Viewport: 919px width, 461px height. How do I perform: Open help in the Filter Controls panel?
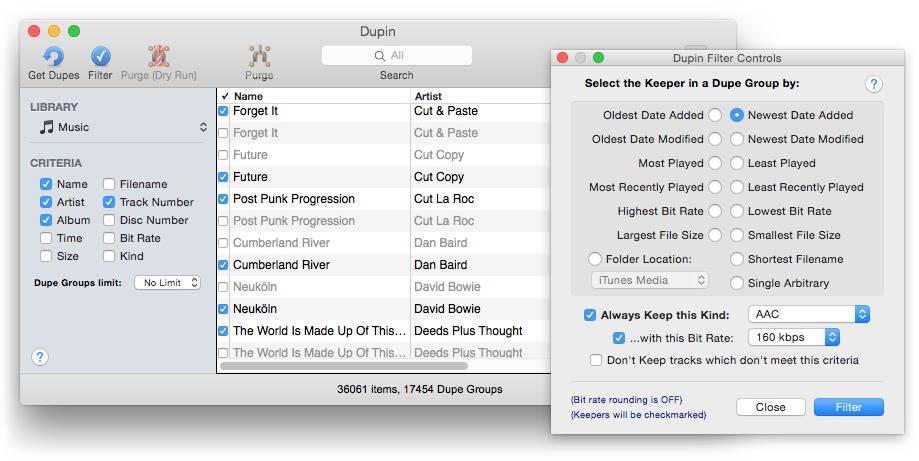[x=873, y=85]
